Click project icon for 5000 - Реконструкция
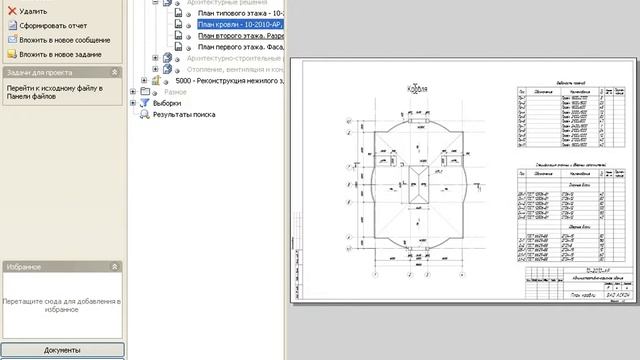Screen dimensions: 640x360 (156, 80)
